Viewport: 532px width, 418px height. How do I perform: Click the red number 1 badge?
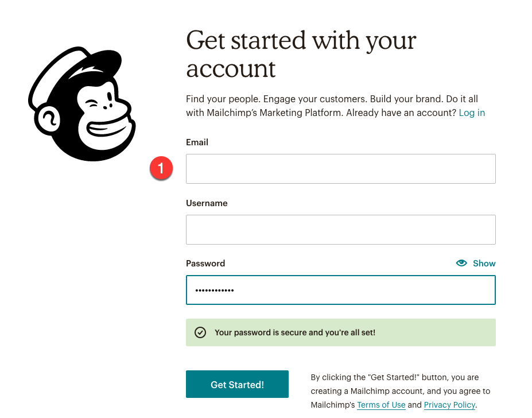161,168
